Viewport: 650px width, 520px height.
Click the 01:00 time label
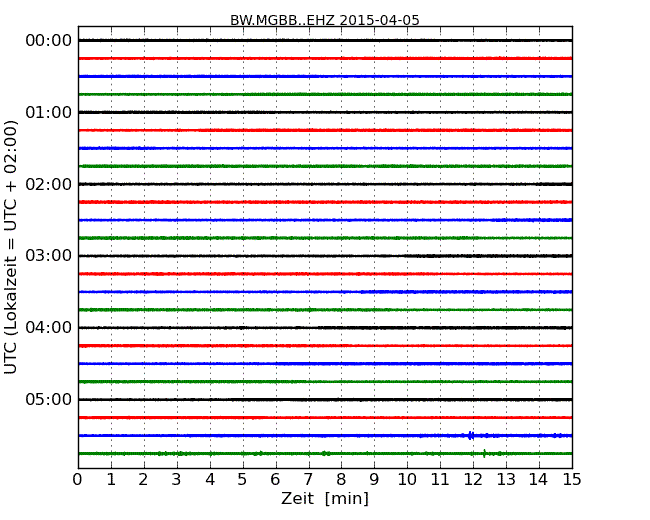(49, 112)
